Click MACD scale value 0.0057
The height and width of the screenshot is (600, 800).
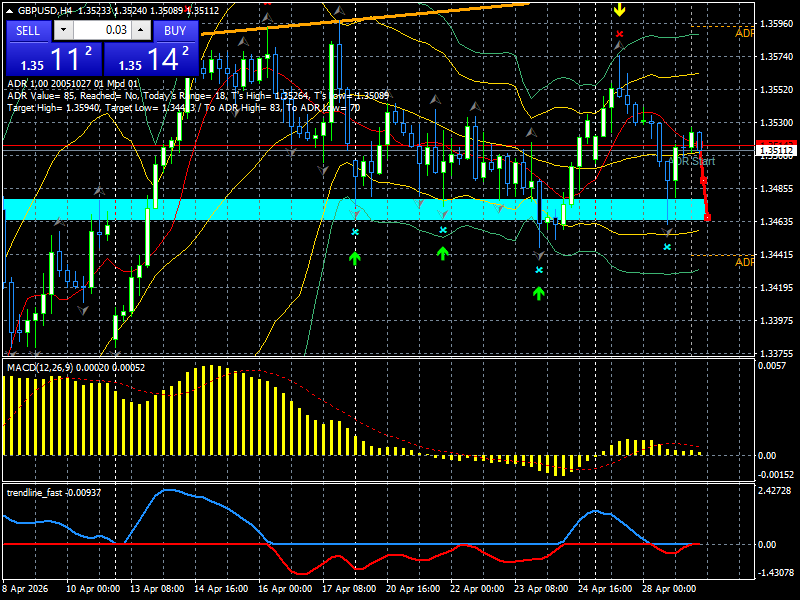[x=772, y=365]
